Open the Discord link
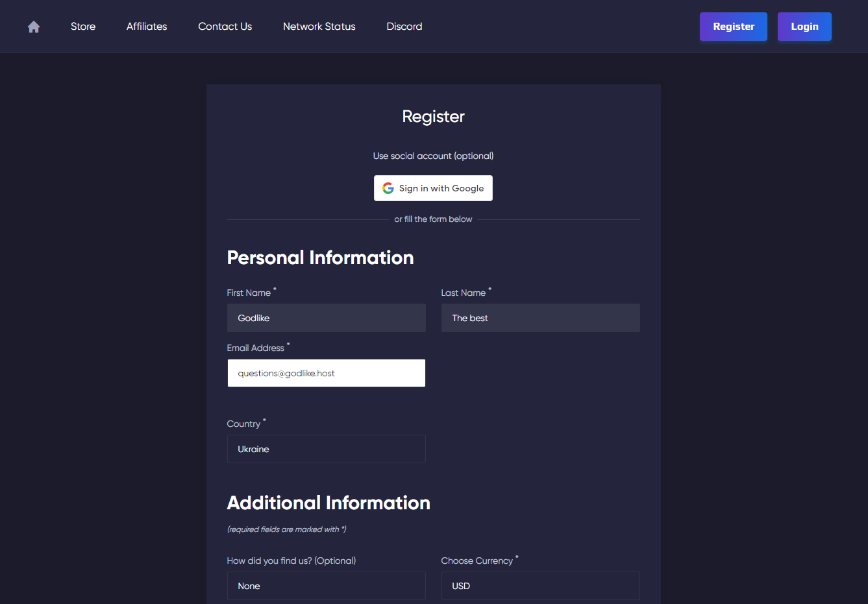 404,27
